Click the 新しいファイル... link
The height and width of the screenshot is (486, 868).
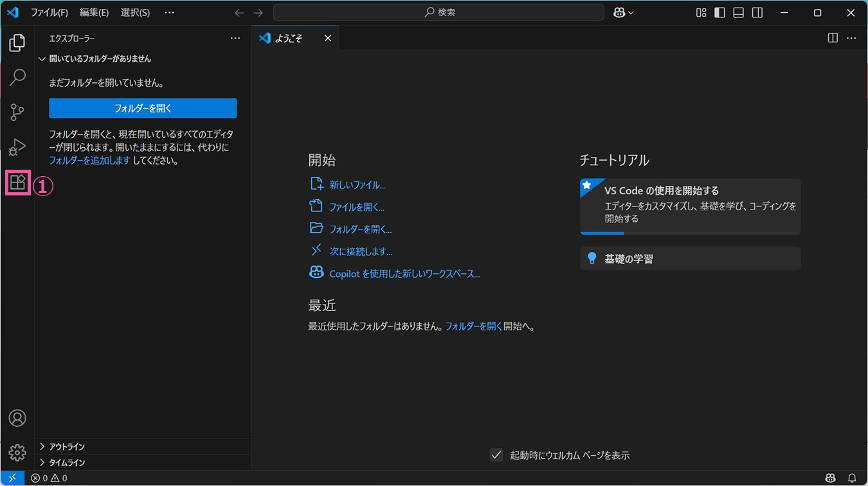(x=357, y=185)
